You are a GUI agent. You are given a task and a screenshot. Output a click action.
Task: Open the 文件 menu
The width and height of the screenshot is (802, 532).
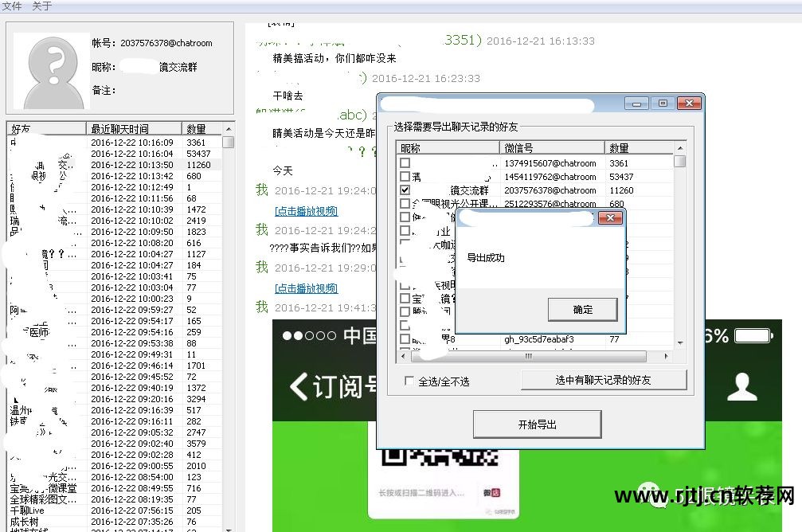[x=12, y=6]
